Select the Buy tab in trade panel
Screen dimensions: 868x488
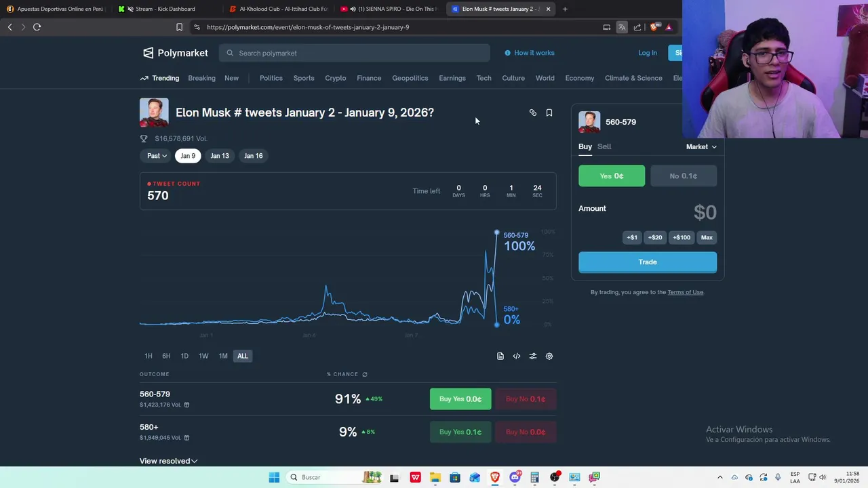pos(585,146)
